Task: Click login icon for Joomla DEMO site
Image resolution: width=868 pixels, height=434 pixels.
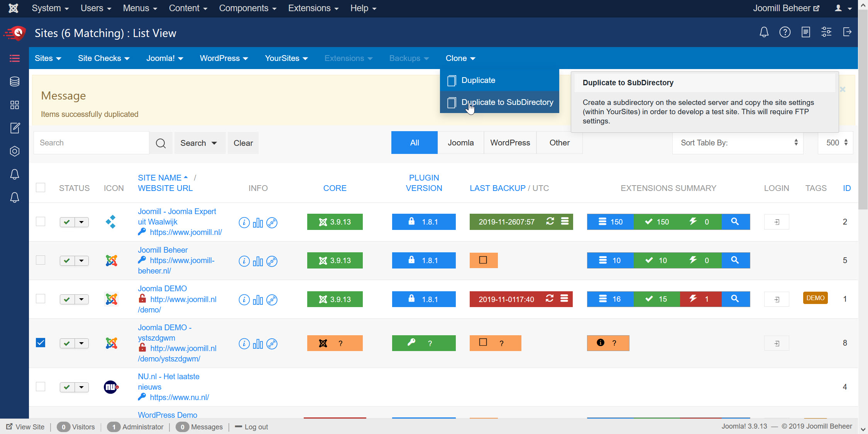Action: 777,299
